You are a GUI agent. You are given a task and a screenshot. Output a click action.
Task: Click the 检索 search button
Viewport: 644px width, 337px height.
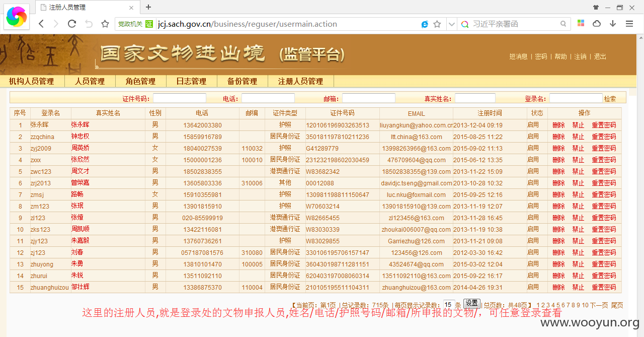pyautogui.click(x=610, y=99)
